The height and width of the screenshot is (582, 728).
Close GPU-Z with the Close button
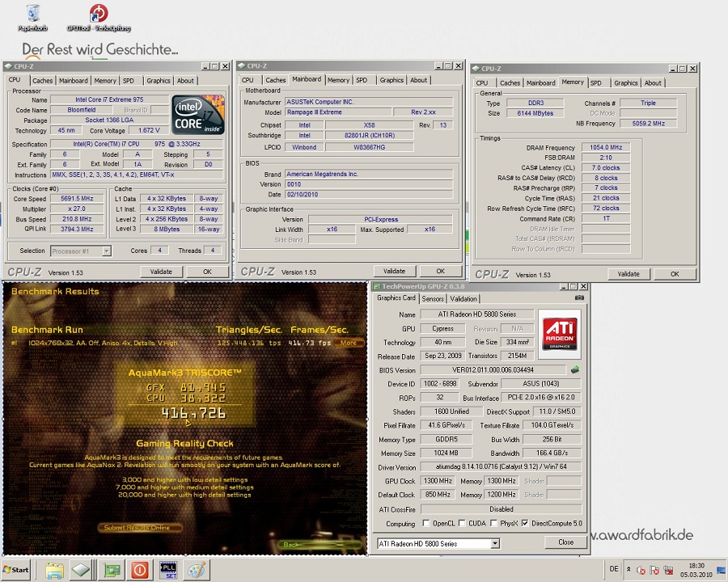click(565, 542)
